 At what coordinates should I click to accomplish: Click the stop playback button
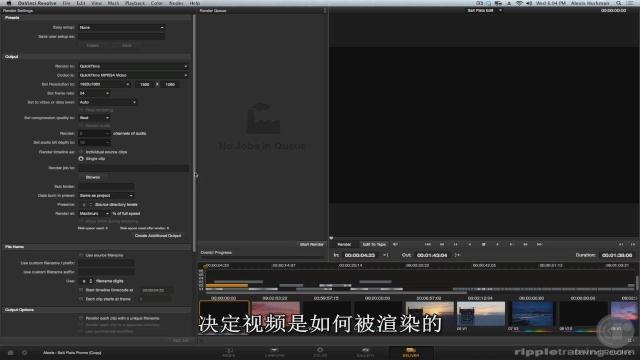[484, 244]
